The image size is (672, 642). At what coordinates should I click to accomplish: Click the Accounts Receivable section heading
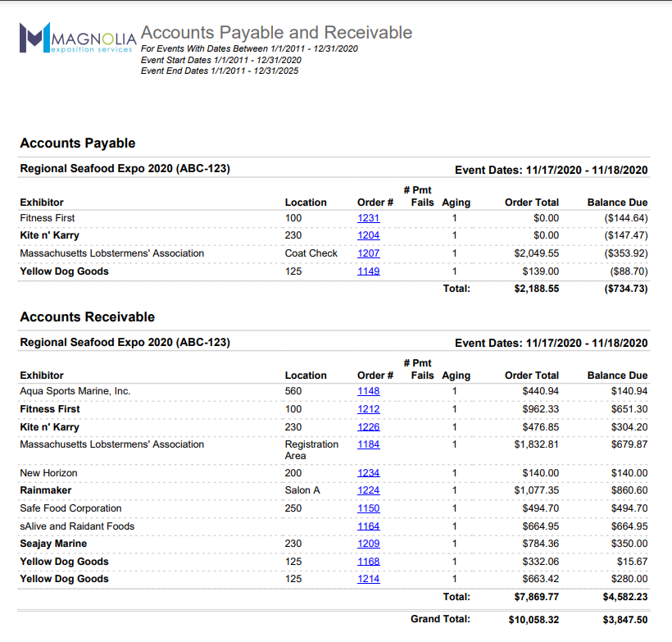point(87,317)
